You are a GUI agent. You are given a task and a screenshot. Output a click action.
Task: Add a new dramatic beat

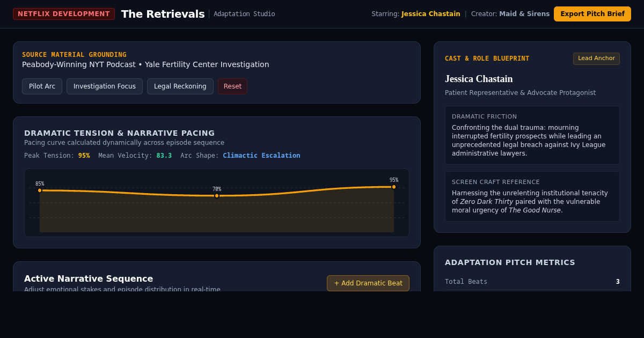(368, 283)
